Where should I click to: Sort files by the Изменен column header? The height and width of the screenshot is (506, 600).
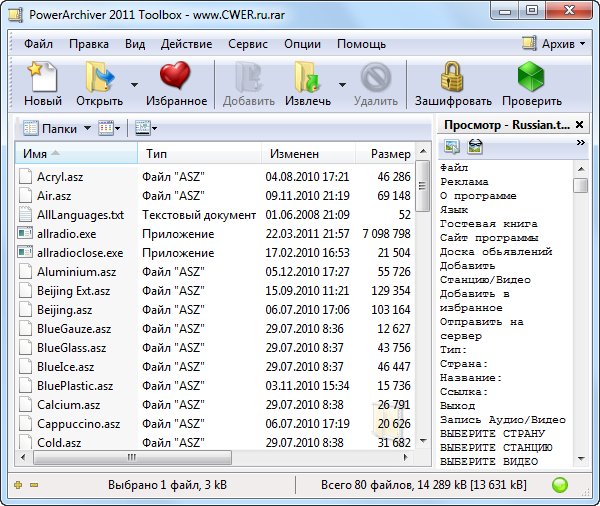pyautogui.click(x=293, y=154)
